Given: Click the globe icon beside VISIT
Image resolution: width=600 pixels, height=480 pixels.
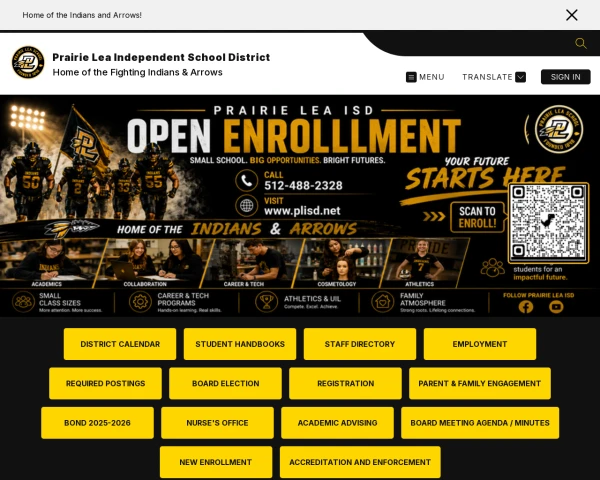Looking at the screenshot, I should 246,206.
